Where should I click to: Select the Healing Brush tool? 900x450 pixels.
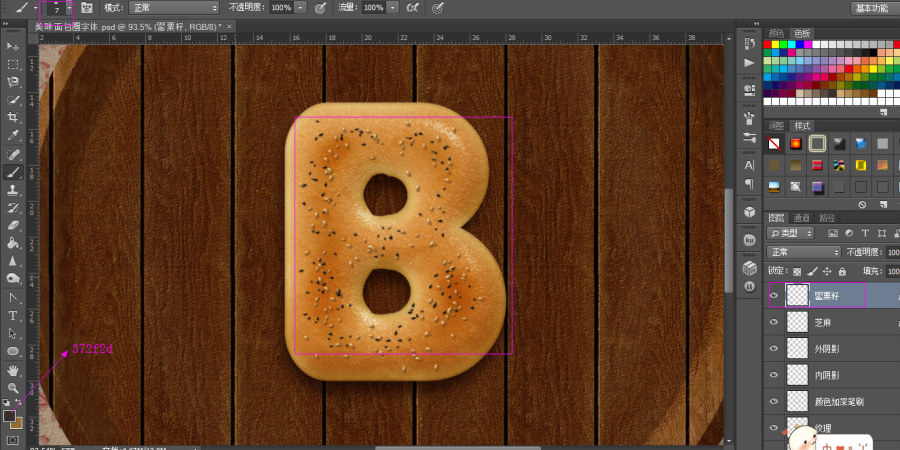pos(13,154)
